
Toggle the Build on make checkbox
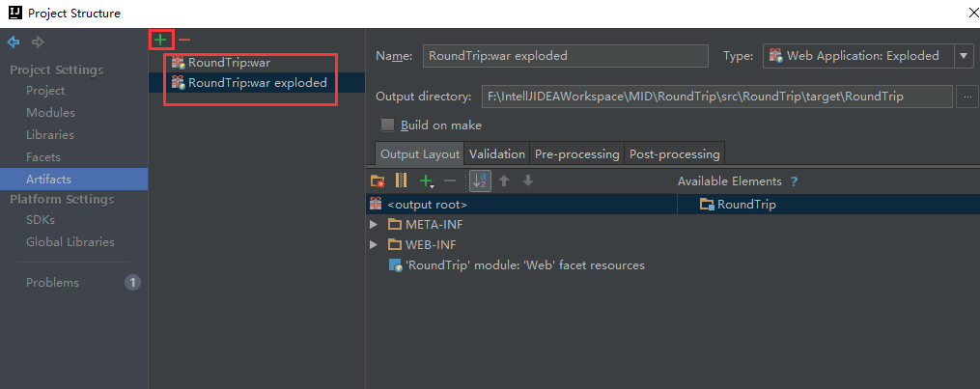pyautogui.click(x=388, y=125)
